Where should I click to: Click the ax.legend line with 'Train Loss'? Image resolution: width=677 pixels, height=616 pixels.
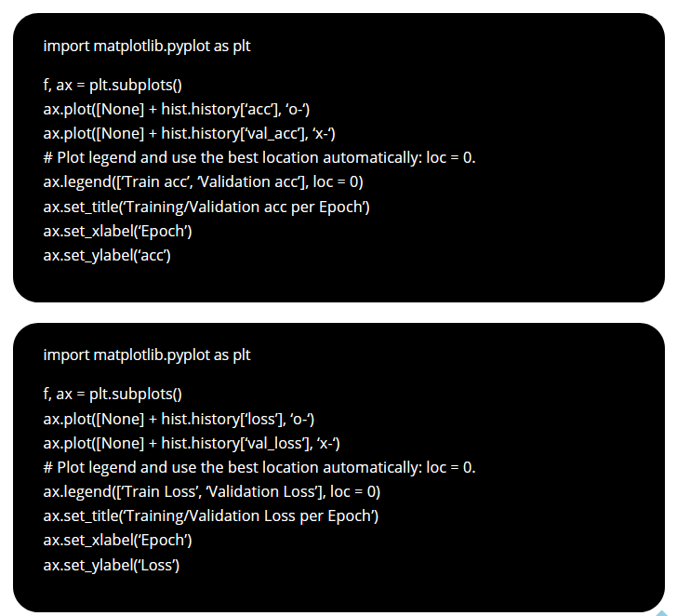[212, 491]
